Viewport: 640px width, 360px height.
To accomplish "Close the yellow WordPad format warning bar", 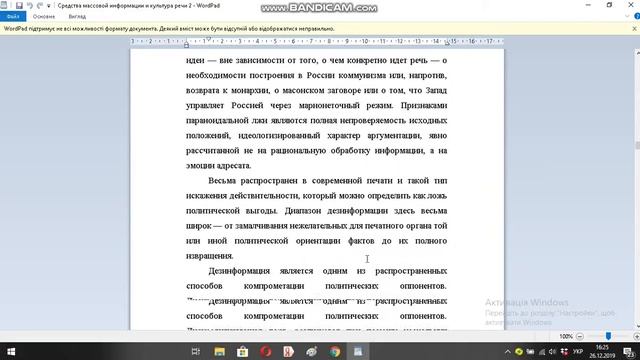I will (634, 29).
